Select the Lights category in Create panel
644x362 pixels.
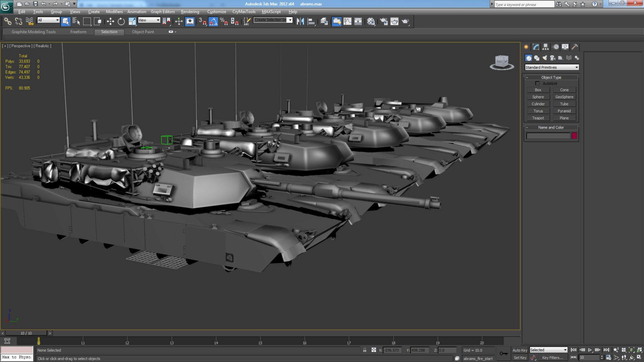pos(544,58)
